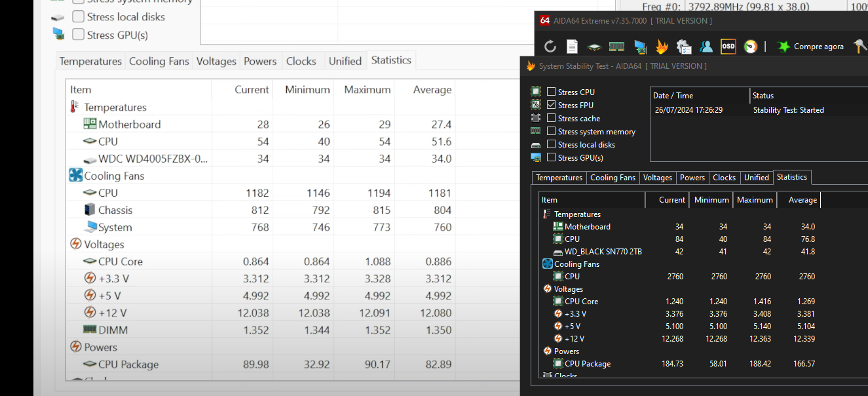Uncheck Stress FPU checkbox

click(551, 105)
